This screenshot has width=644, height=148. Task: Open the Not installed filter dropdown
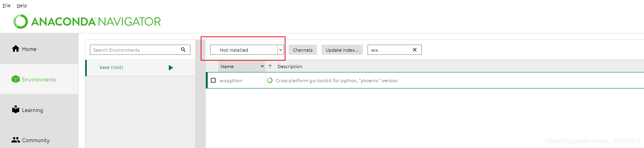tap(247, 50)
